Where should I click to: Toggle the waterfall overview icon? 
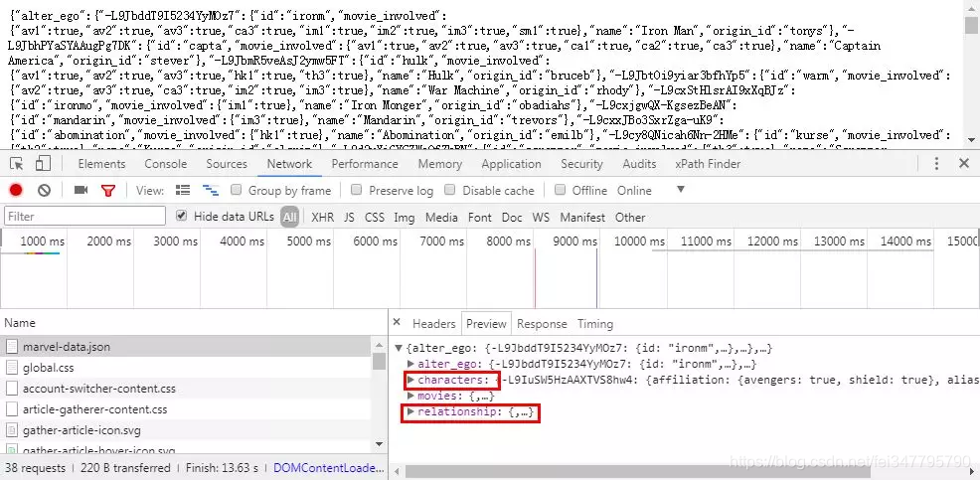[x=210, y=190]
